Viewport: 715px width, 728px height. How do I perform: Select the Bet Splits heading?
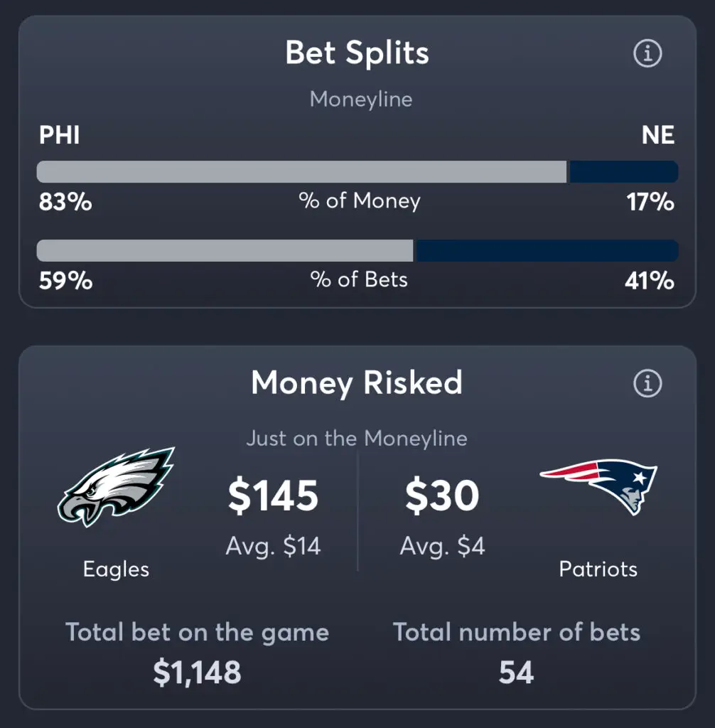(357, 53)
